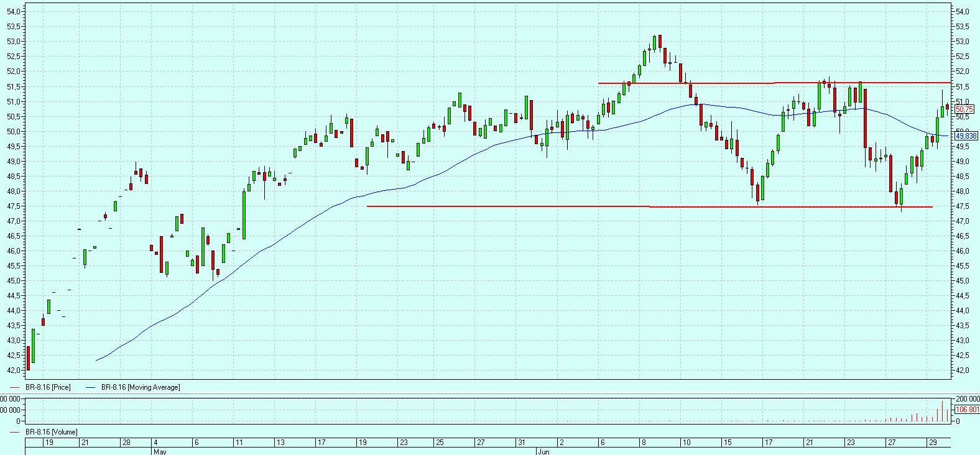This screenshot has width=980, height=455.
Task: Click the 8 date label on the time axis
Action: click(x=644, y=443)
